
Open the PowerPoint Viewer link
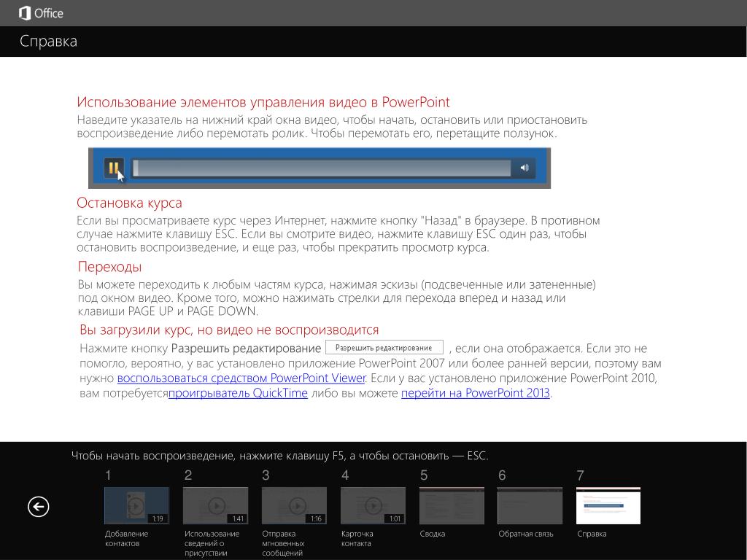(241, 378)
